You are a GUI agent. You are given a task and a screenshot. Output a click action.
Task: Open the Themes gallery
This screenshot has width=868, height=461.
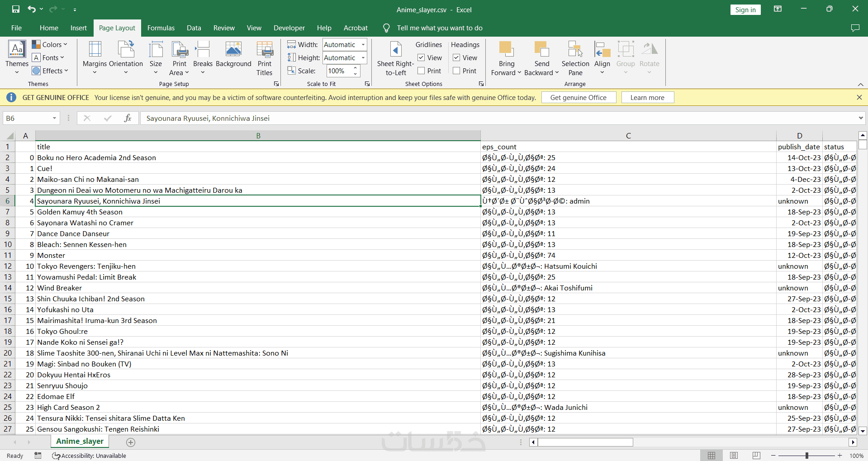pos(17,58)
